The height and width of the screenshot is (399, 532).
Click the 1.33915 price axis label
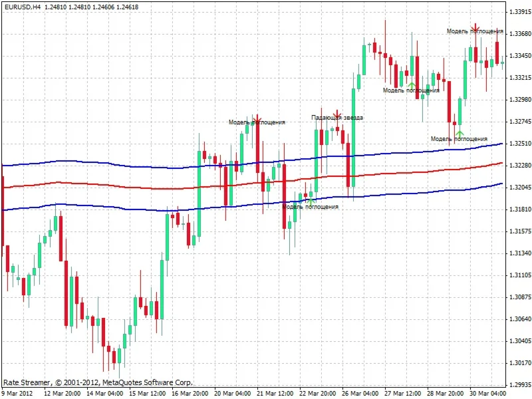coord(520,12)
